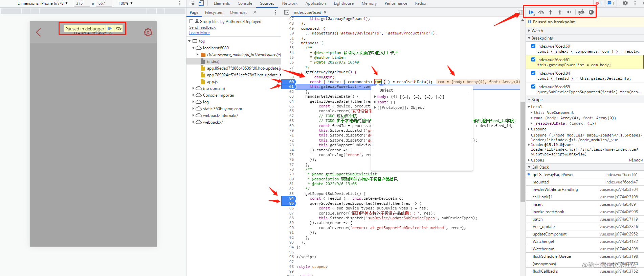This screenshot has height=276, width=644.
Task: Click the device width field showing 375
Action: point(82,3)
